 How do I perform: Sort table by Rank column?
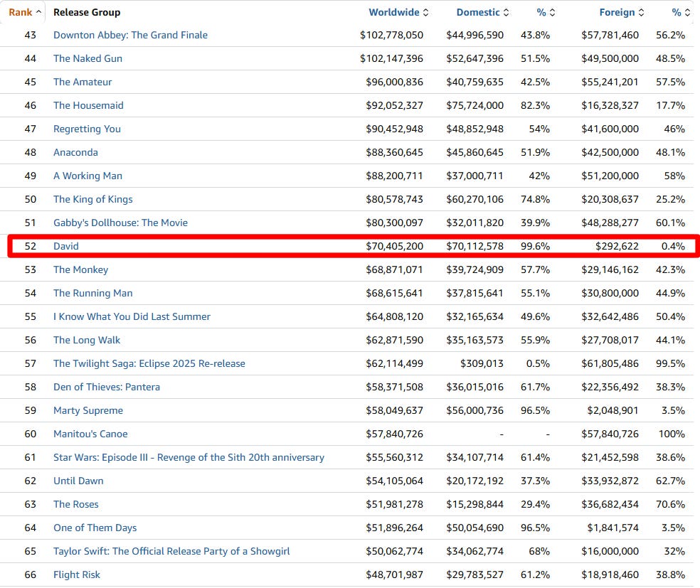pyautogui.click(x=25, y=13)
